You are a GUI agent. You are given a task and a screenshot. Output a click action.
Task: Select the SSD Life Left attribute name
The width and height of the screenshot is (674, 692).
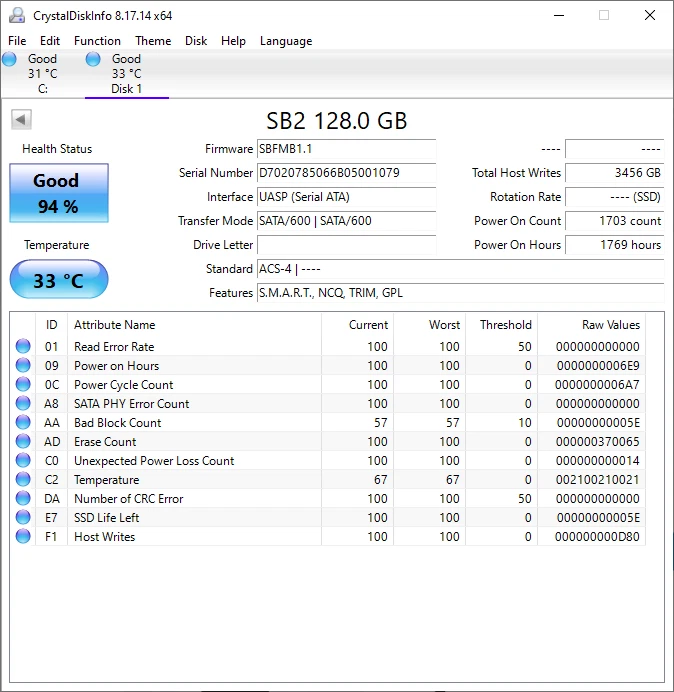click(x=106, y=518)
